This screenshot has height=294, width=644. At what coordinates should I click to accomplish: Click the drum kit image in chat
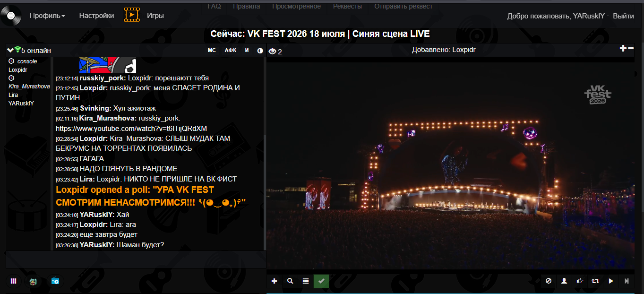tap(108, 65)
